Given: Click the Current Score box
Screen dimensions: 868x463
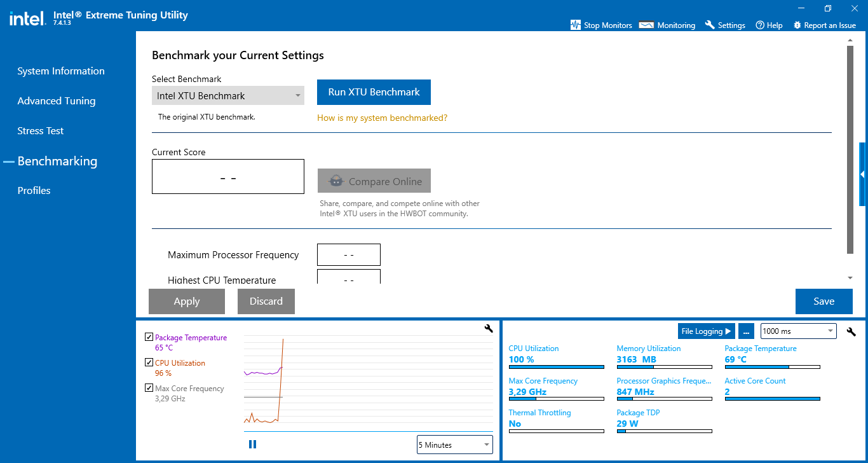Looking at the screenshot, I should pyautogui.click(x=228, y=177).
